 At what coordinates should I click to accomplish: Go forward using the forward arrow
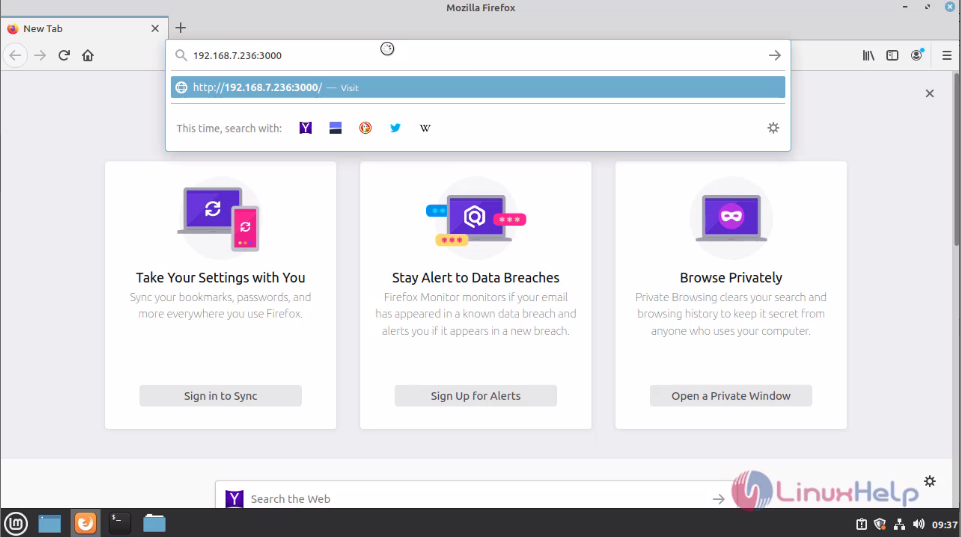pyautogui.click(x=40, y=55)
